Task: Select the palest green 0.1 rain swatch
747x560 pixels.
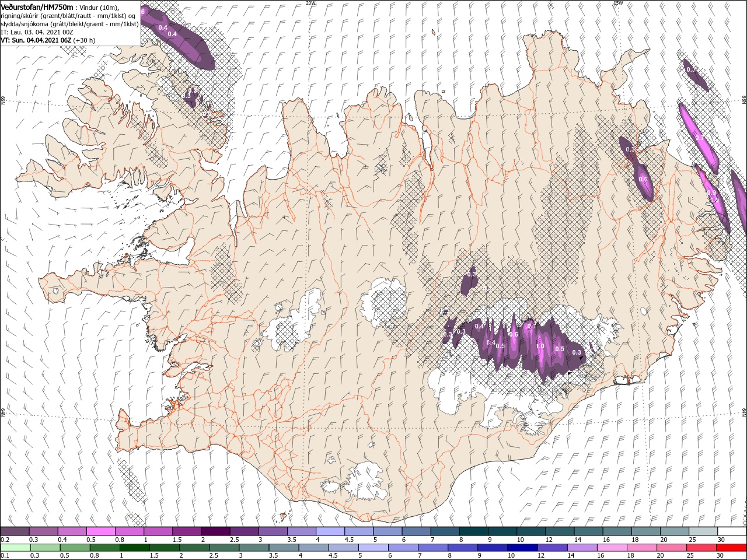Action: (x=15, y=547)
